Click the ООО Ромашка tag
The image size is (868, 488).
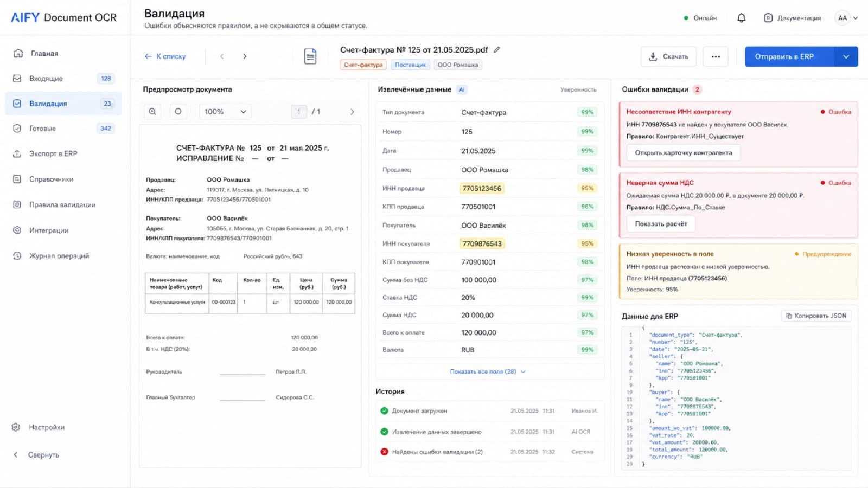click(458, 65)
